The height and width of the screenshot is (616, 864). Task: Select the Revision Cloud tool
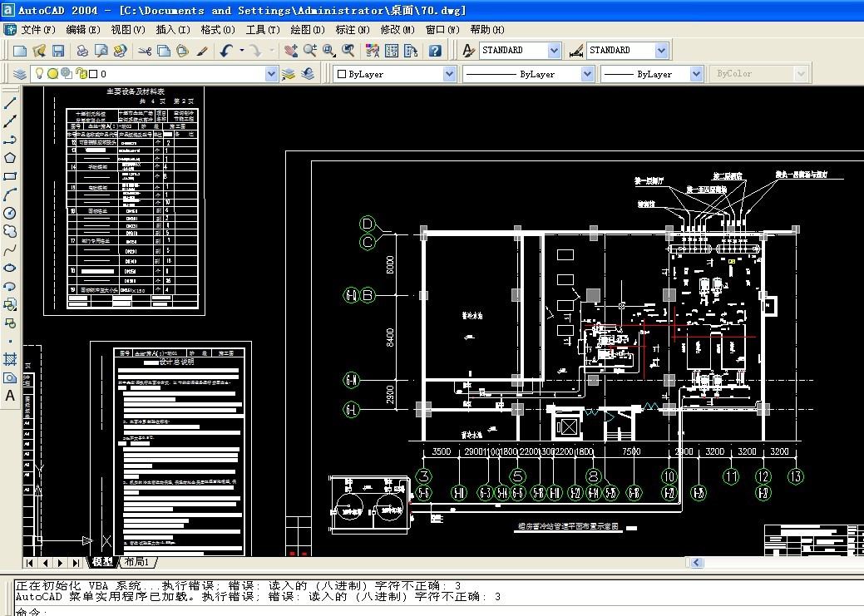coord(10,231)
